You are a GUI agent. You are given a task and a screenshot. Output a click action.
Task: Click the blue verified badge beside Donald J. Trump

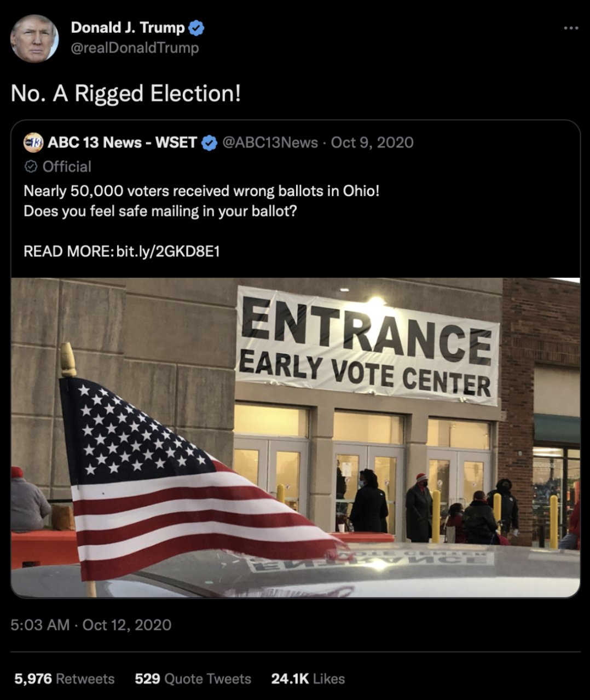(x=196, y=27)
